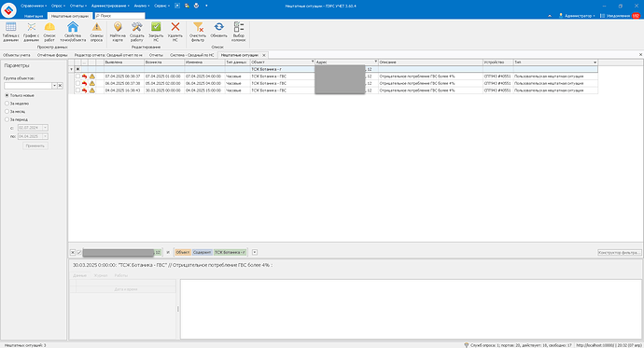Open the Администратор user dropdown
644x348 pixels.
click(x=577, y=16)
